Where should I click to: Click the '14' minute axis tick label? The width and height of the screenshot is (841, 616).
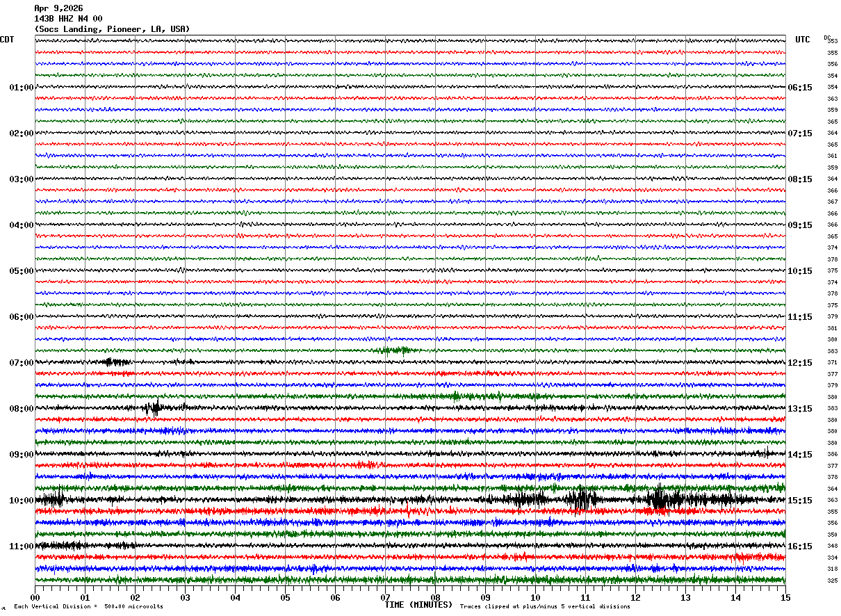[735, 597]
